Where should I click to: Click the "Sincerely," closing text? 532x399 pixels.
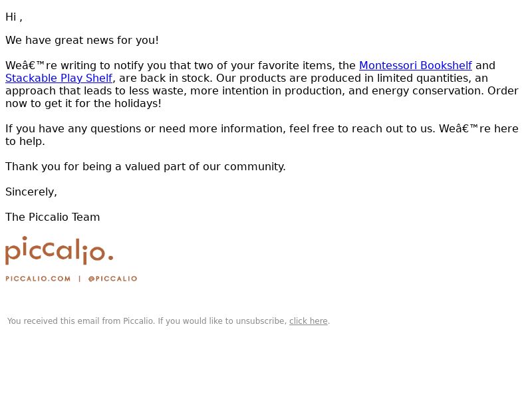click(31, 192)
